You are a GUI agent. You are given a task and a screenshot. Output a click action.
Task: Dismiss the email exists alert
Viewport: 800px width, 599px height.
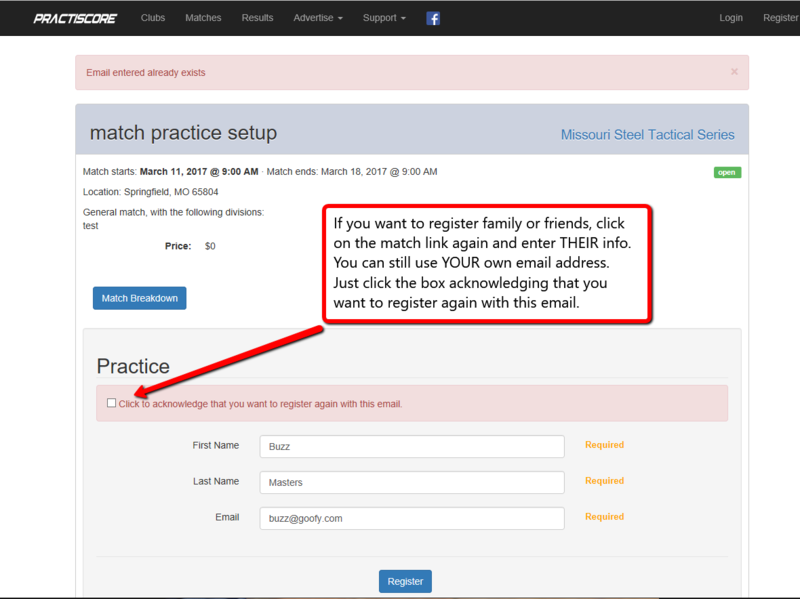pos(734,72)
